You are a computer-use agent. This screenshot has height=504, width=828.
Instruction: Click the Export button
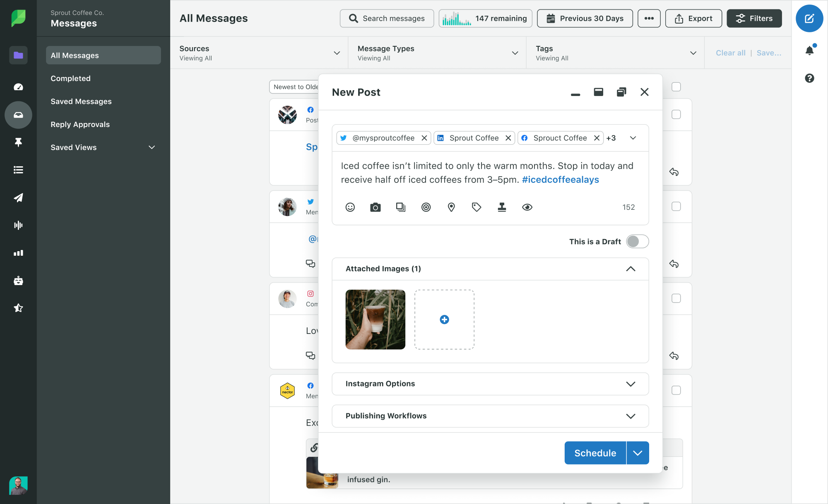(x=693, y=18)
